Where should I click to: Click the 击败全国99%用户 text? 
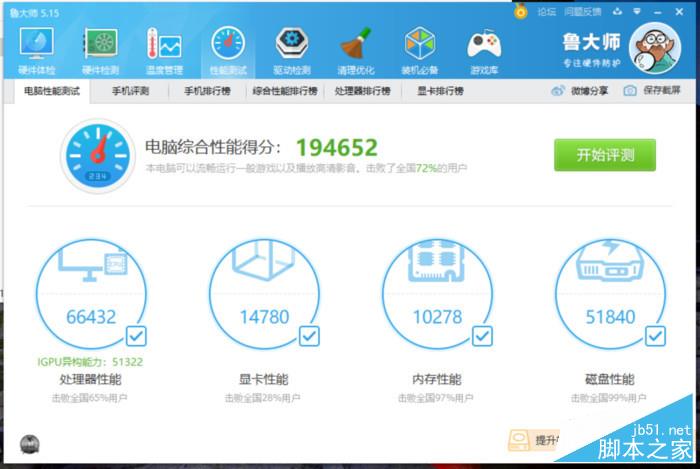point(609,398)
